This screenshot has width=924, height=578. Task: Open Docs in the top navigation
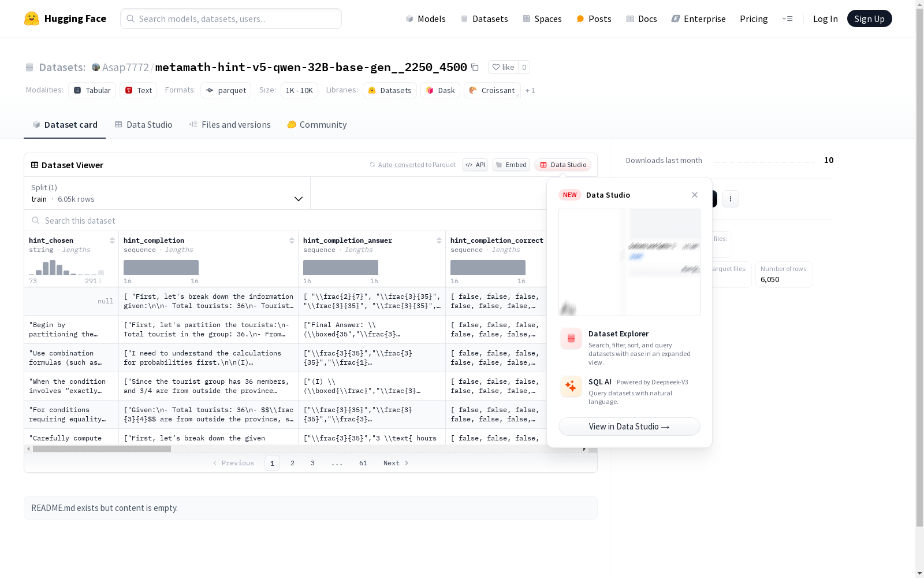pyautogui.click(x=642, y=18)
